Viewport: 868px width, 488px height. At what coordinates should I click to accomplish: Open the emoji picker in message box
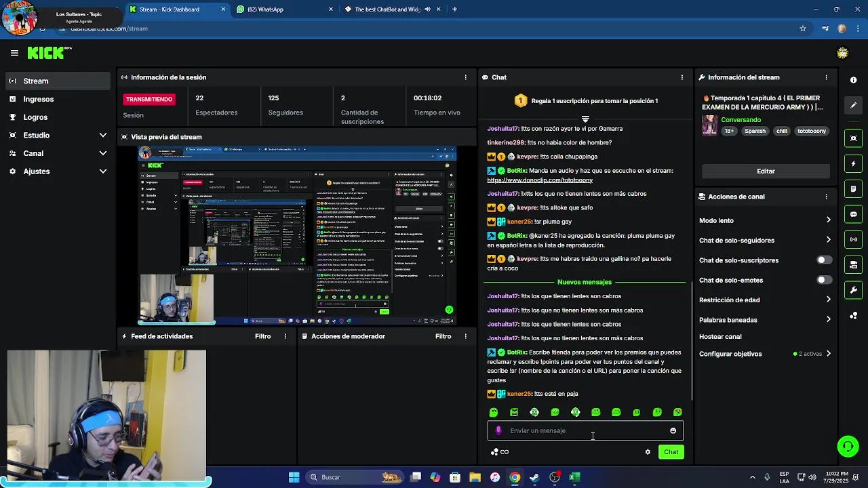[x=673, y=430]
